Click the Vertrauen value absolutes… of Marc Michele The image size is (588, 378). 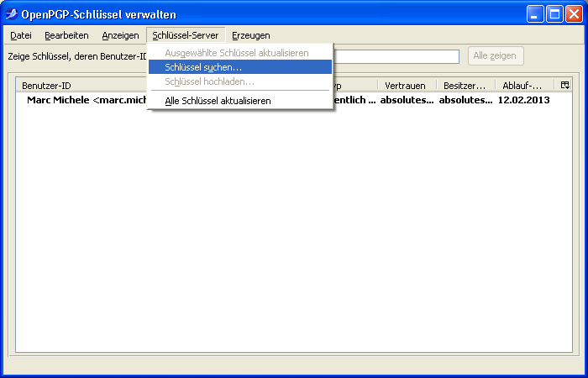coord(407,100)
